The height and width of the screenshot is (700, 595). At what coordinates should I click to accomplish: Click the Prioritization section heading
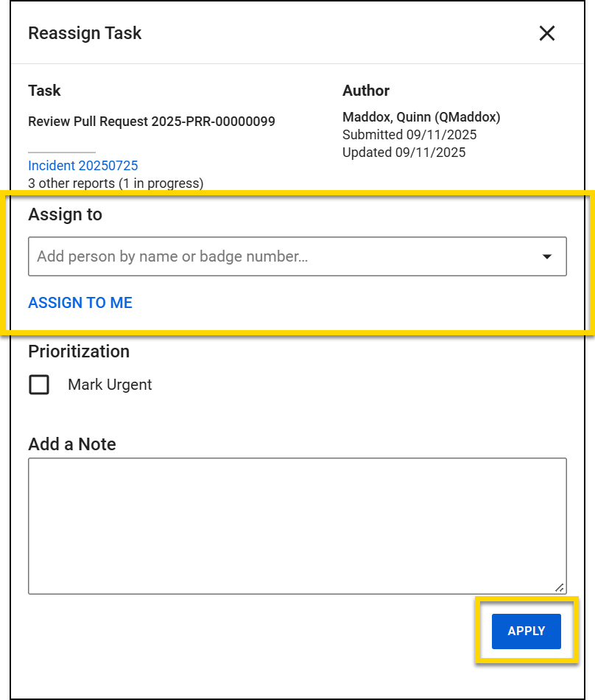(79, 351)
